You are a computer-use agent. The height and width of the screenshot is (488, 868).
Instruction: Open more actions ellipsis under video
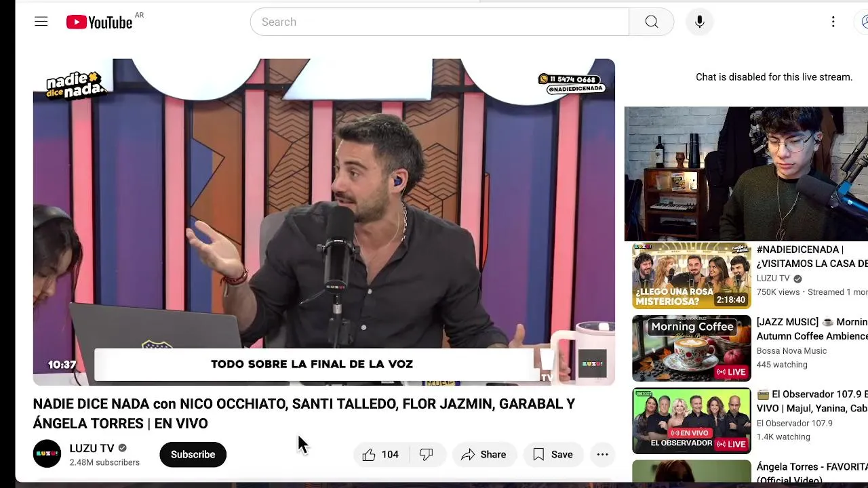602,454
